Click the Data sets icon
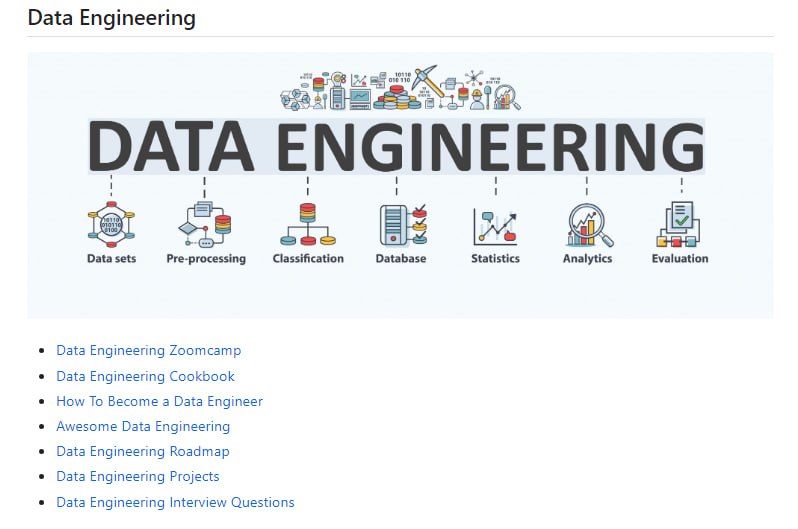Image resolution: width=798 pixels, height=529 pixels. pos(111,224)
